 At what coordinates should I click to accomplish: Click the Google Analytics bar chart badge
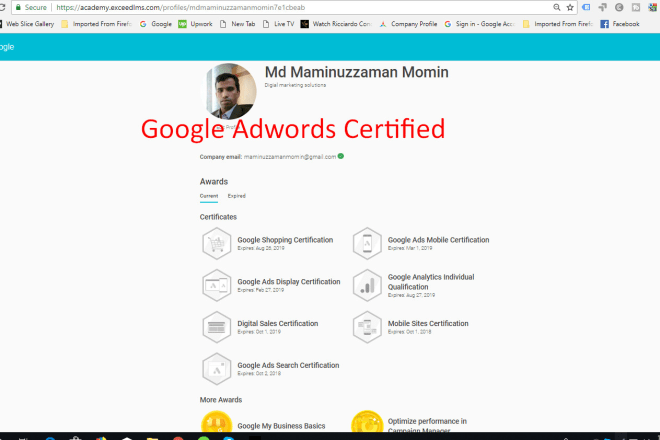(367, 285)
